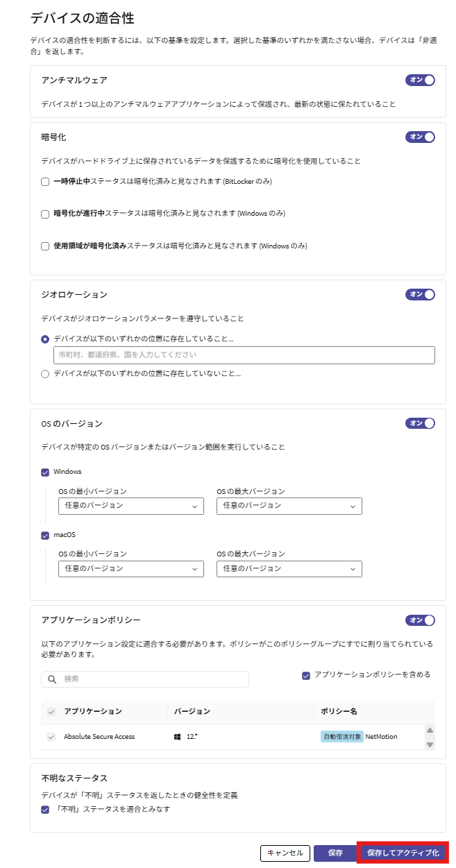Toggle the アンチマルウェア switch off
This screenshot has height=868, width=456.
[420, 80]
